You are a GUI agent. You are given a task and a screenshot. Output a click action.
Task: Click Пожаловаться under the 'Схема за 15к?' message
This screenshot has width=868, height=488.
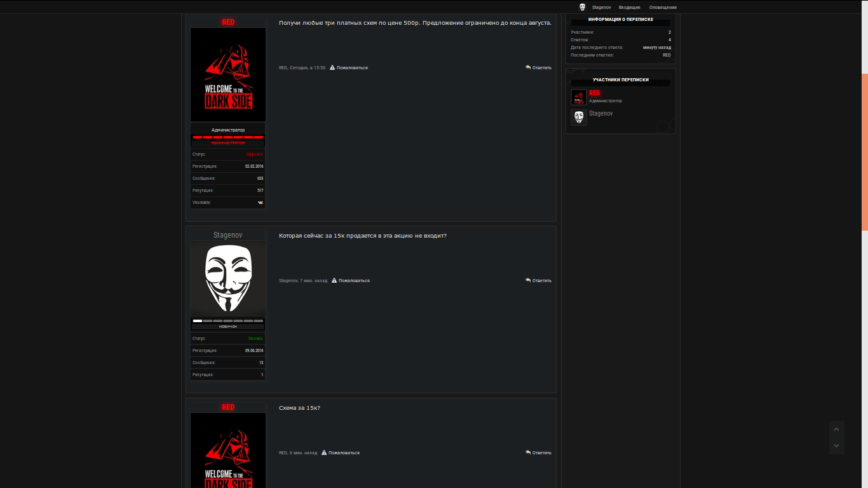pos(344,452)
